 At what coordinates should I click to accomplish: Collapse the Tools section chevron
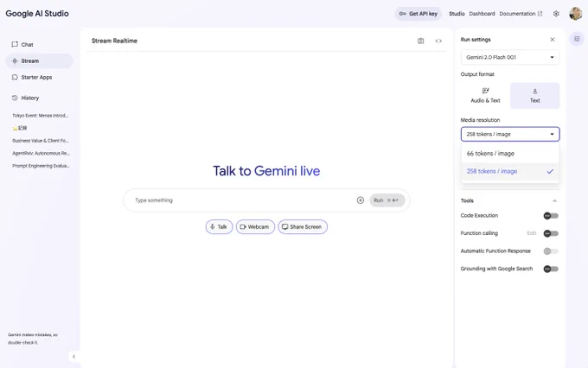point(554,201)
